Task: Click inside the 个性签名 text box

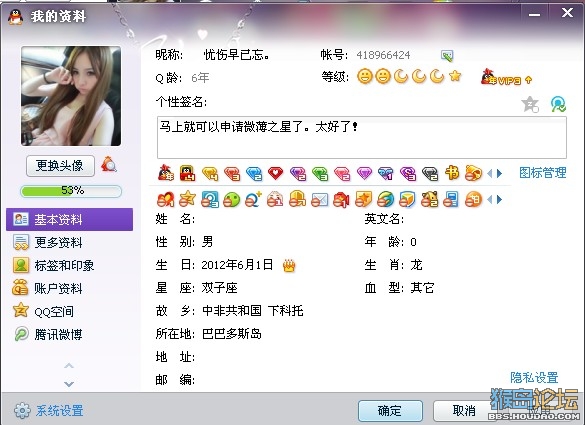Action: pos(362,137)
